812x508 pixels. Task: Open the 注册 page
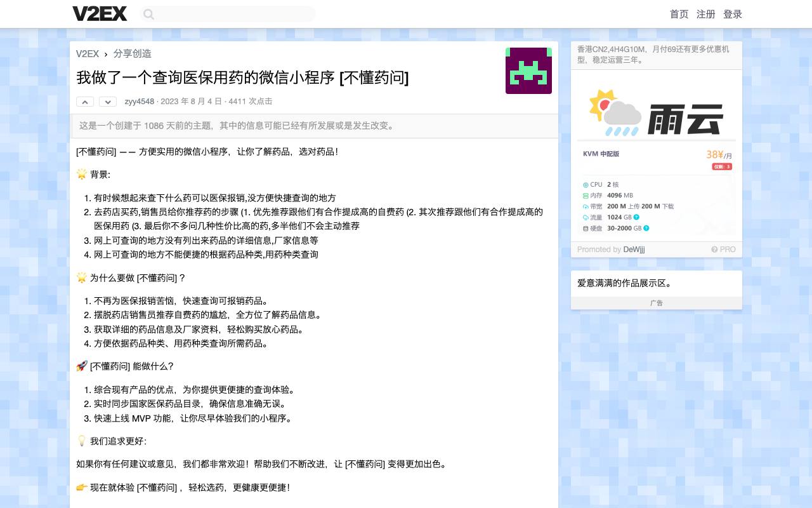tap(706, 14)
